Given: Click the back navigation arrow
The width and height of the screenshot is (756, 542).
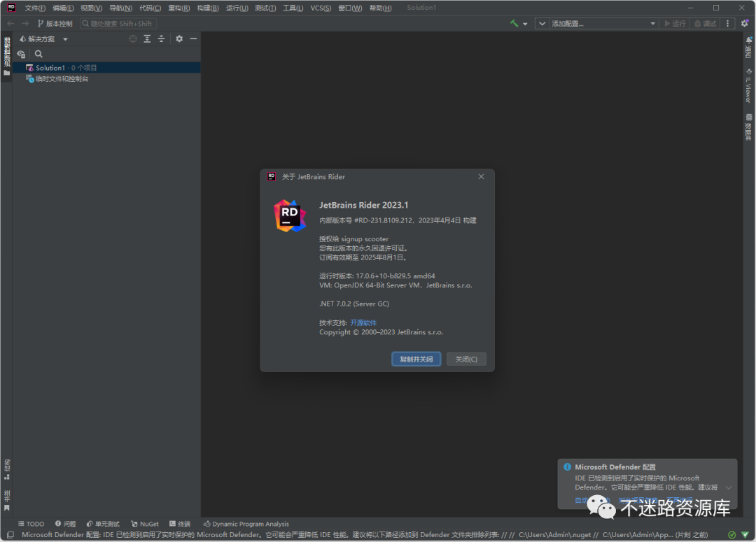Looking at the screenshot, I should pyautogui.click(x=10, y=23).
